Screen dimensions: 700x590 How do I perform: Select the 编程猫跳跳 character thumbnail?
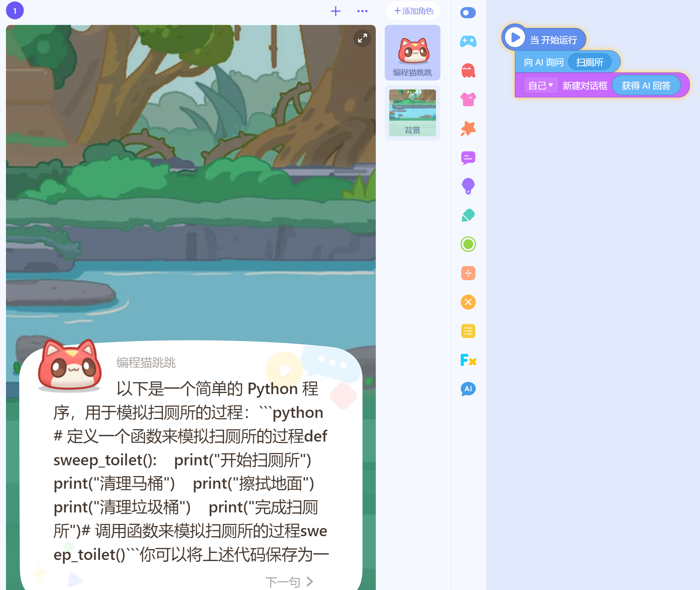[413, 53]
